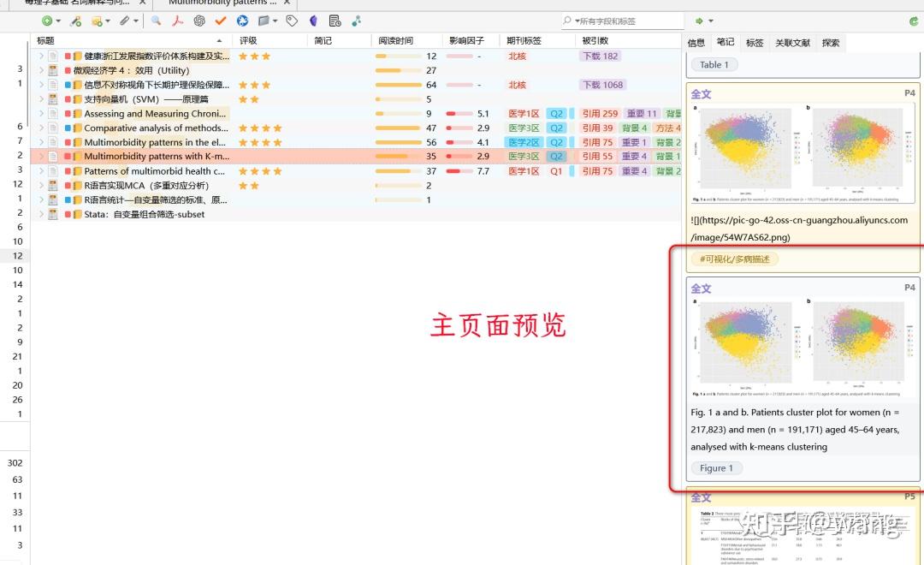Open dropdown arrow beside gray folder icon
The width and height of the screenshot is (924, 565).
pos(275,21)
